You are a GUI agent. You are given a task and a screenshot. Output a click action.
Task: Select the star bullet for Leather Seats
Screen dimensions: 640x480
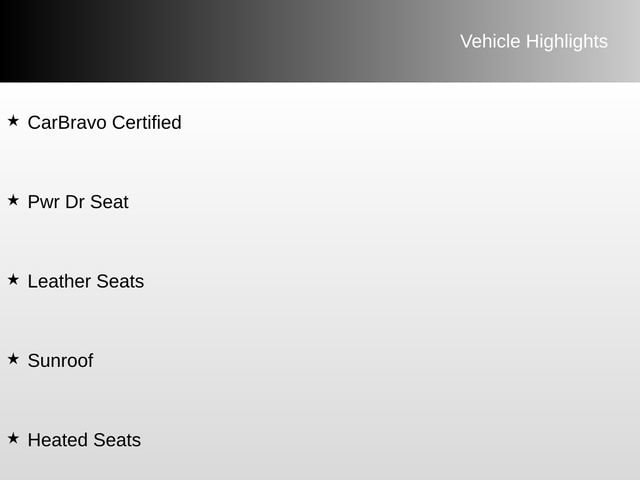[x=13, y=280]
